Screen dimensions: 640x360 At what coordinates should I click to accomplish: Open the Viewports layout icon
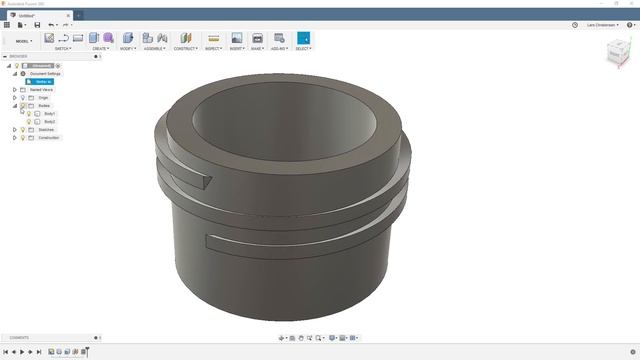pos(353,338)
